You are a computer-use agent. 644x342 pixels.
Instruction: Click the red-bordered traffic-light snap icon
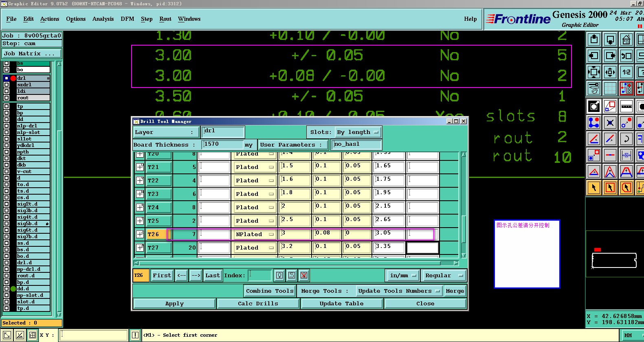coord(626,88)
